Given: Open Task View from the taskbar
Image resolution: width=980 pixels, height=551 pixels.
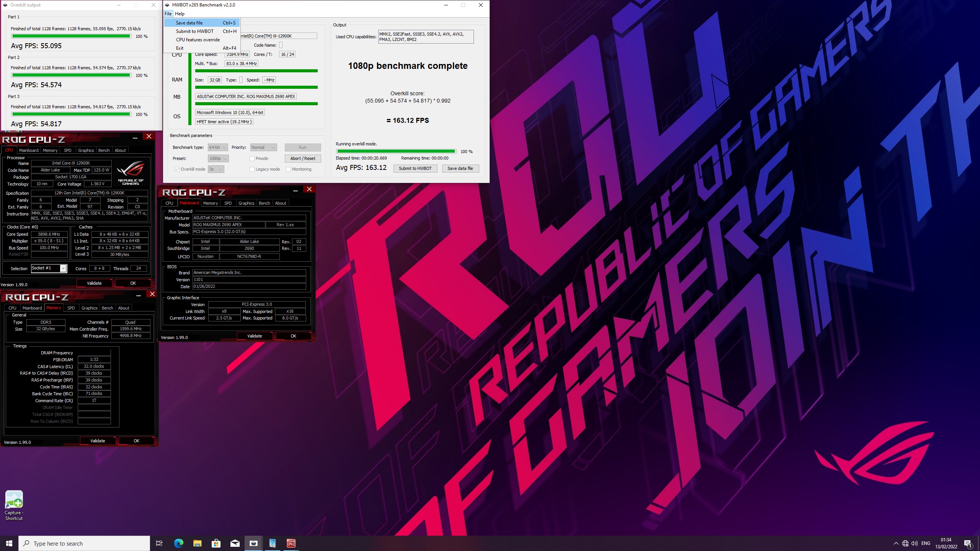Looking at the screenshot, I should pyautogui.click(x=159, y=543).
